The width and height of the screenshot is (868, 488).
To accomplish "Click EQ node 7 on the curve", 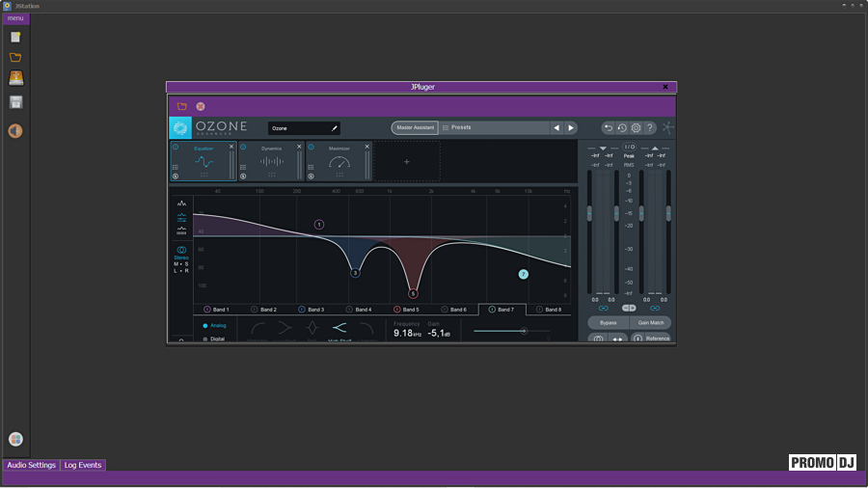I will (x=523, y=275).
